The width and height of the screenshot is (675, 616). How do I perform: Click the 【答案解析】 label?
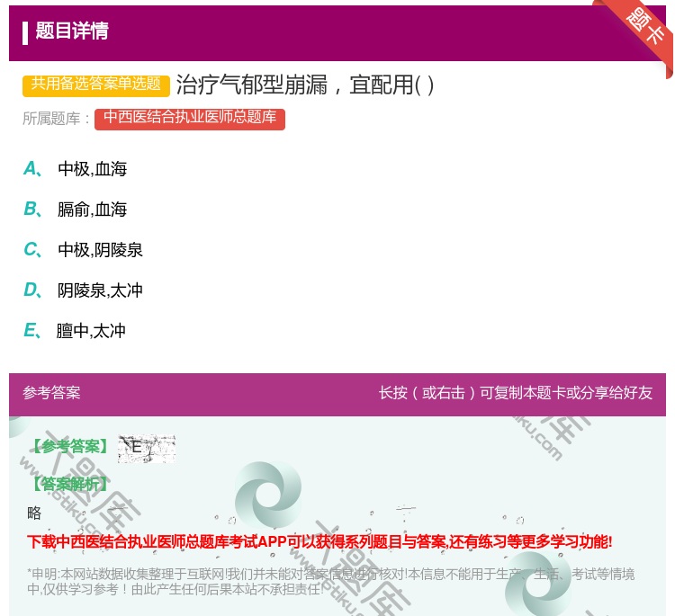pyautogui.click(x=70, y=485)
